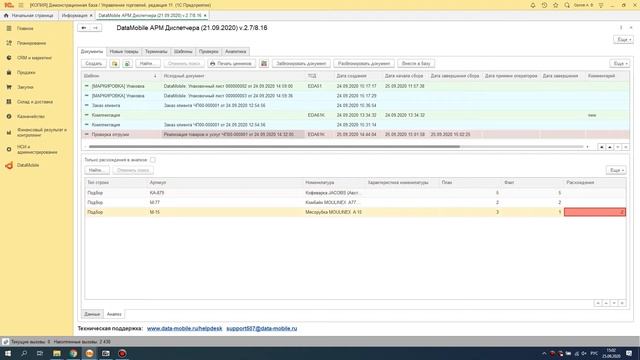Switch to Данные bottom tab
The image size is (640, 360).
click(x=92, y=314)
